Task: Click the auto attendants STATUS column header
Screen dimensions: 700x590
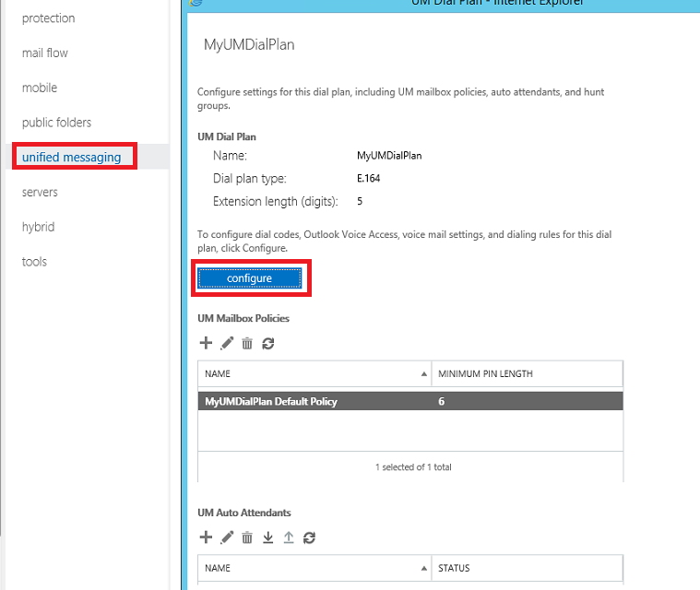Action: point(527,568)
